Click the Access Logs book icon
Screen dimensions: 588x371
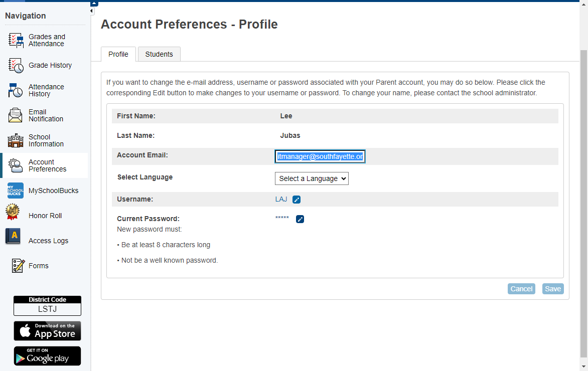pyautogui.click(x=13, y=237)
